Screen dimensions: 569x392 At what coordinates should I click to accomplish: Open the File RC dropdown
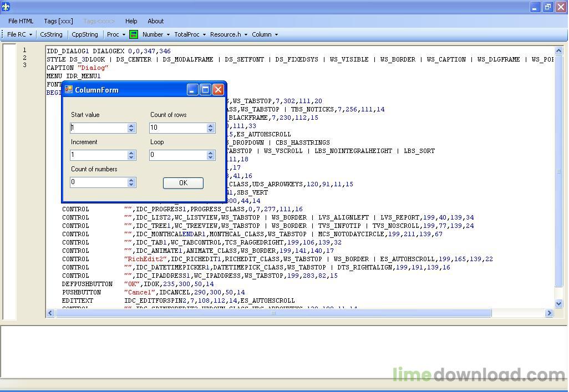click(19, 34)
